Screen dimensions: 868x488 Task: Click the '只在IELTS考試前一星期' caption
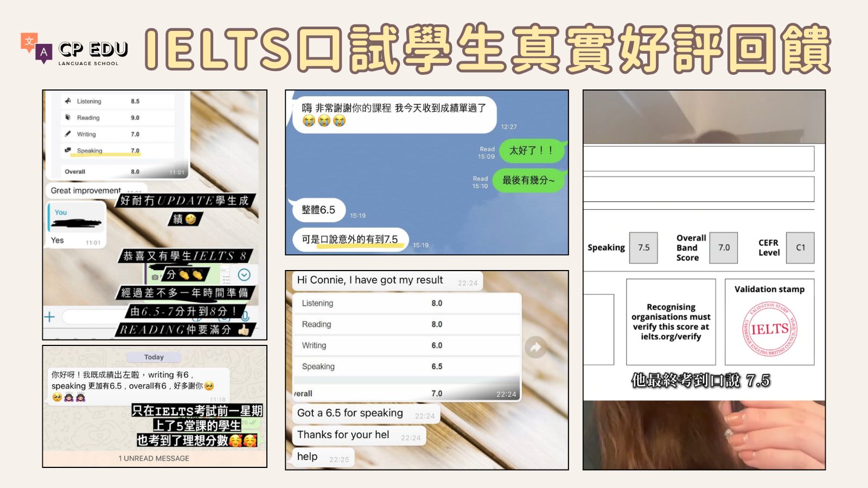pyautogui.click(x=197, y=410)
